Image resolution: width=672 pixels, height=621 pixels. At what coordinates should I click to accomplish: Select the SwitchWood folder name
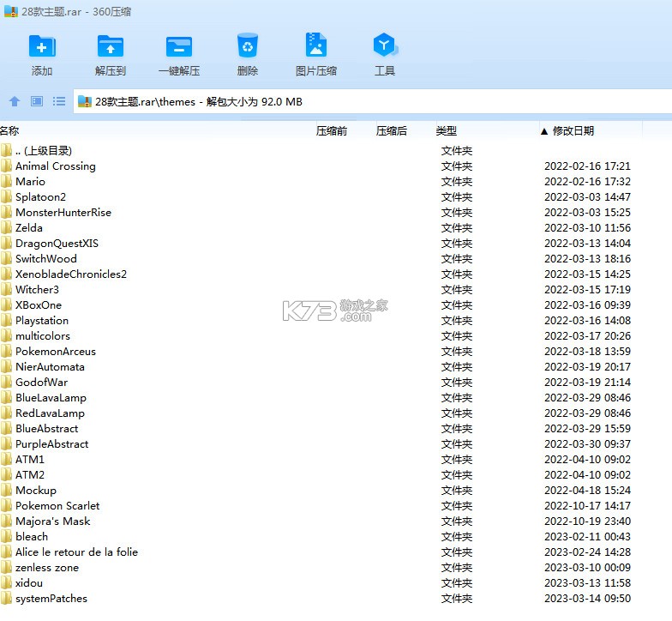coord(46,259)
